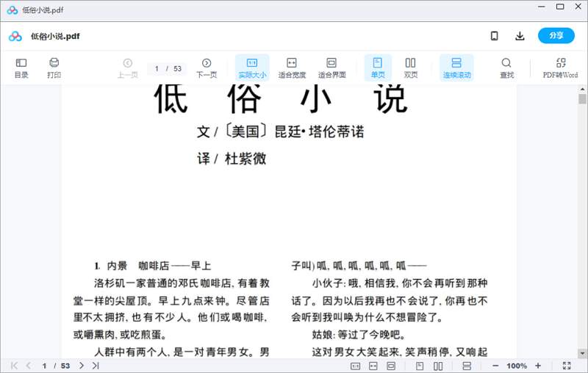Toggle 连续滚动 continuous scrolling
The image size is (588, 373).
pyautogui.click(x=456, y=68)
